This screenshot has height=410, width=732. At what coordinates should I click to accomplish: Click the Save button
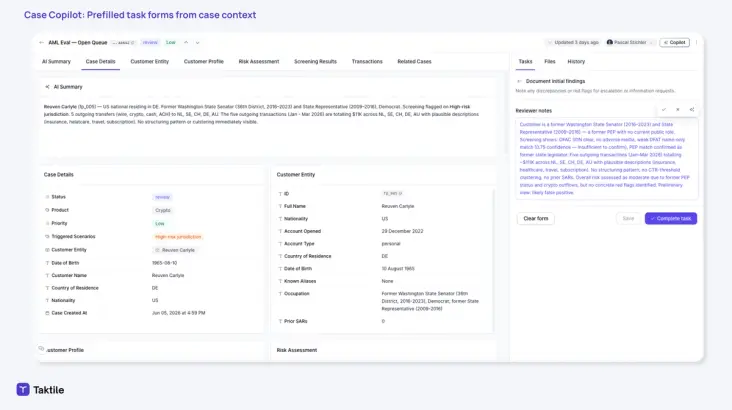628,219
